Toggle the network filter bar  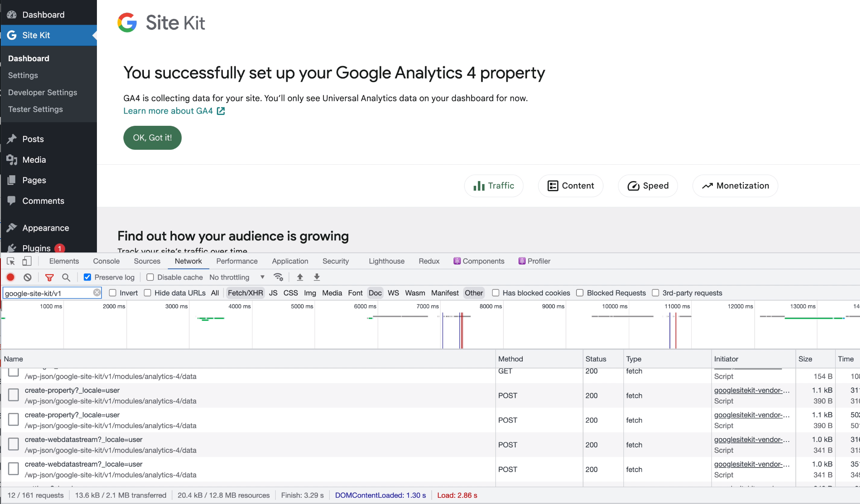(x=50, y=277)
